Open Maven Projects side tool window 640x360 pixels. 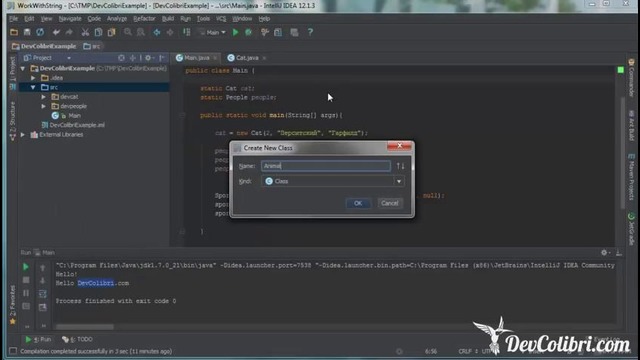tap(631, 176)
